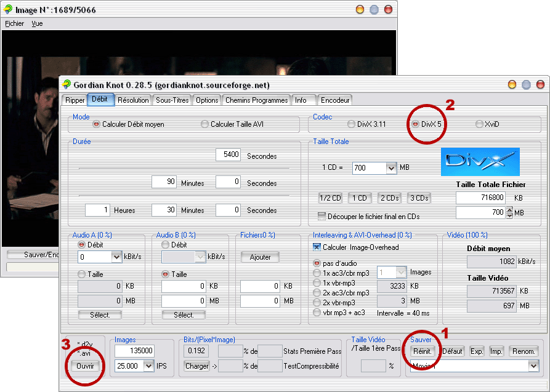The image size is (550, 392).
Task: Click the Exp. button
Action: pos(477,351)
